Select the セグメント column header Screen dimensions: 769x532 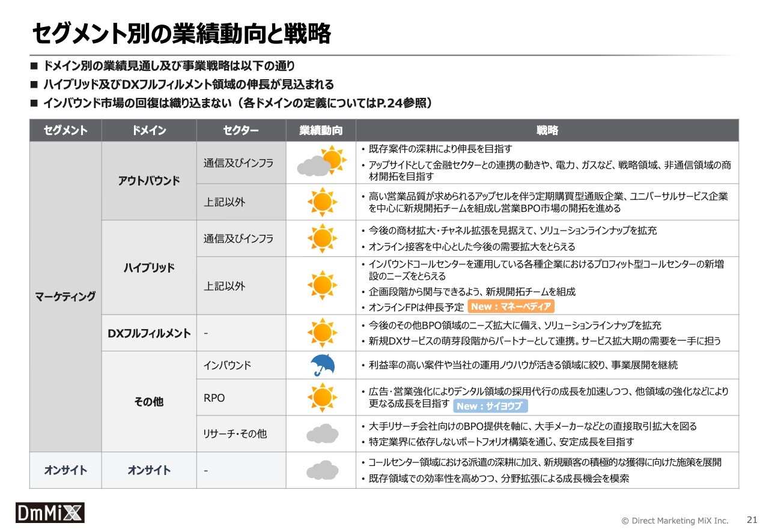(x=65, y=130)
